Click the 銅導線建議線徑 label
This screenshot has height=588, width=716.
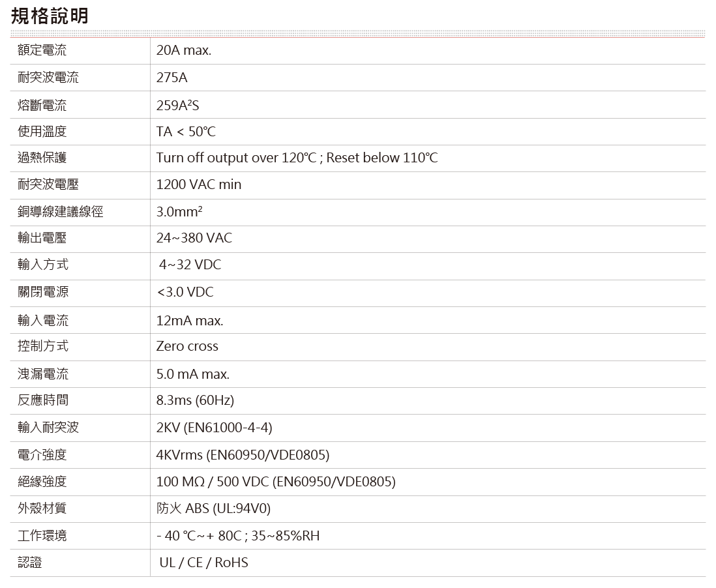point(60,212)
